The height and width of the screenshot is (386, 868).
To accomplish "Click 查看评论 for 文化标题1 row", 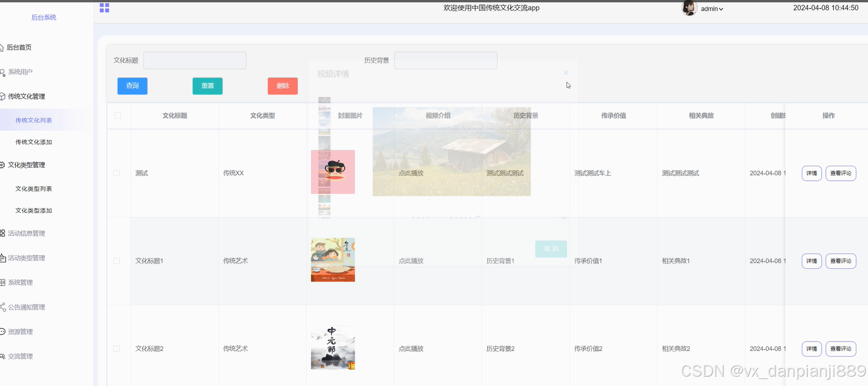I will point(841,261).
